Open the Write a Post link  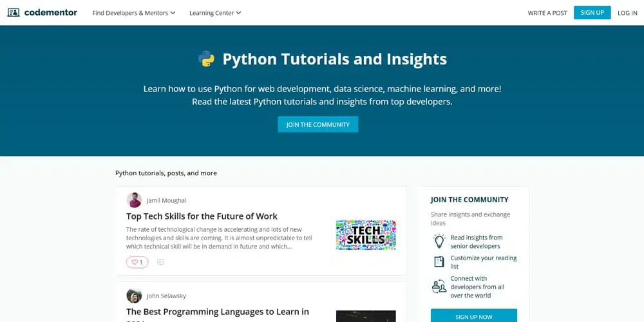click(x=547, y=13)
